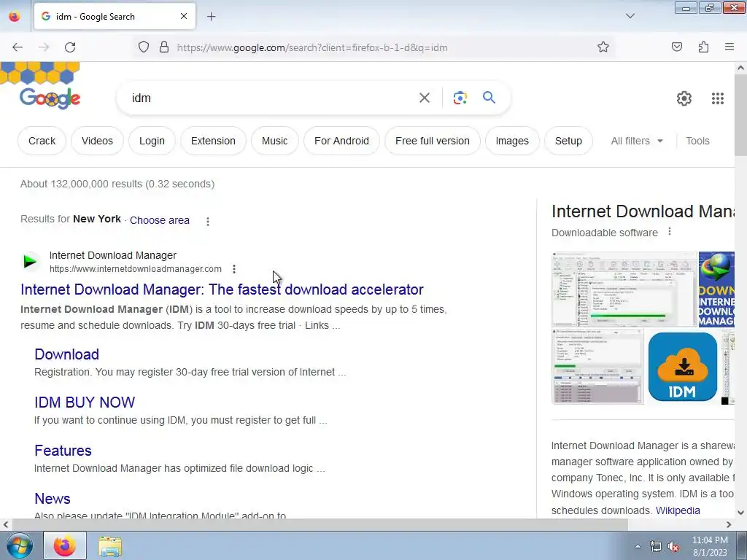
Task: Click the green IDM favicon of first result
Action: pyautogui.click(x=30, y=261)
